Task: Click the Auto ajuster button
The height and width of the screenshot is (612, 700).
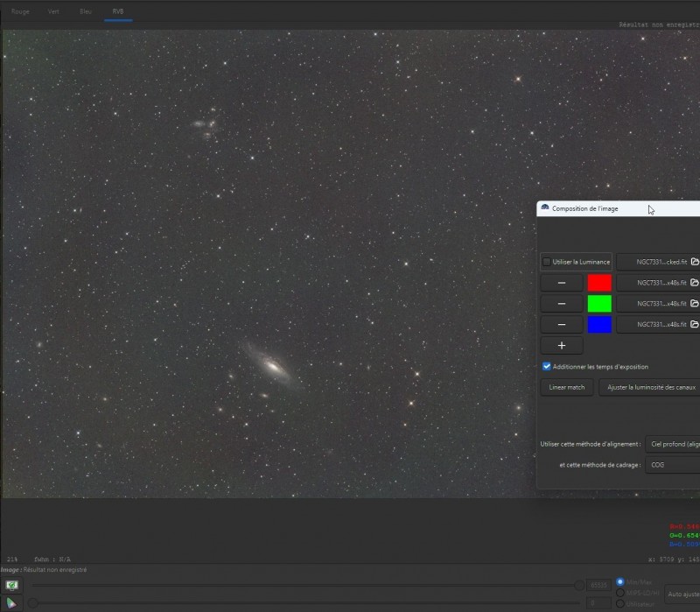Action: tap(682, 594)
